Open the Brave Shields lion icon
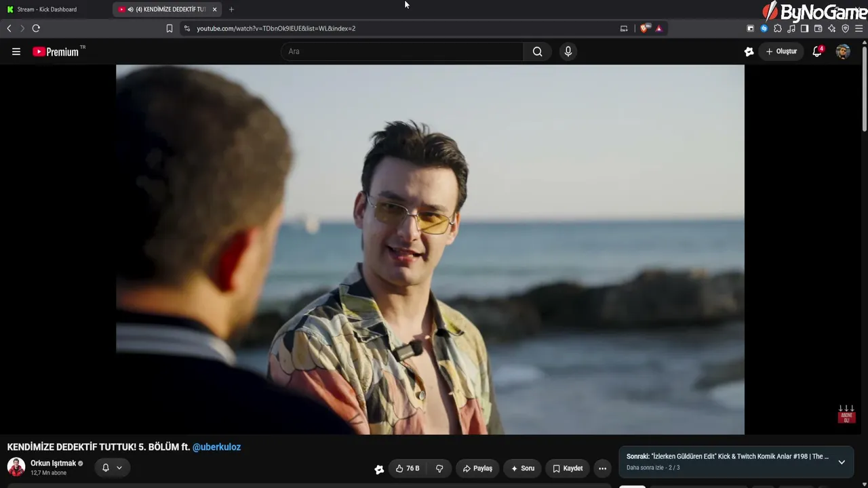868x488 pixels. pos(644,28)
